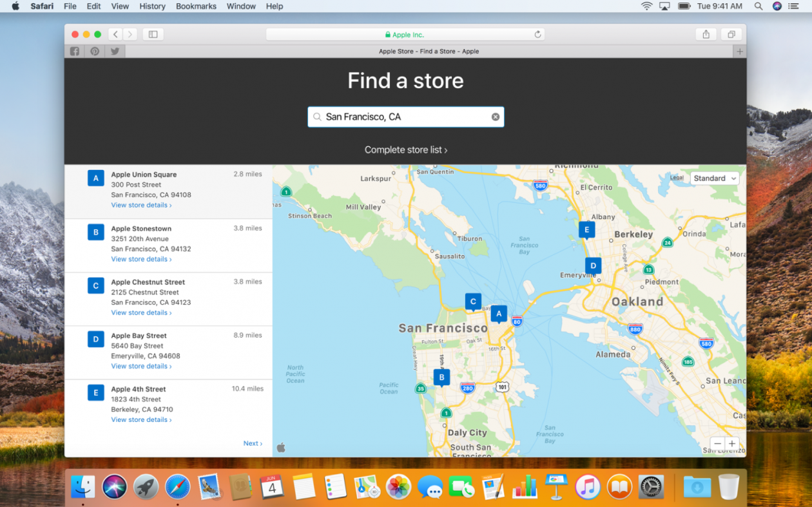Open Safari's tab overview icon
The height and width of the screenshot is (507, 812).
731,34
